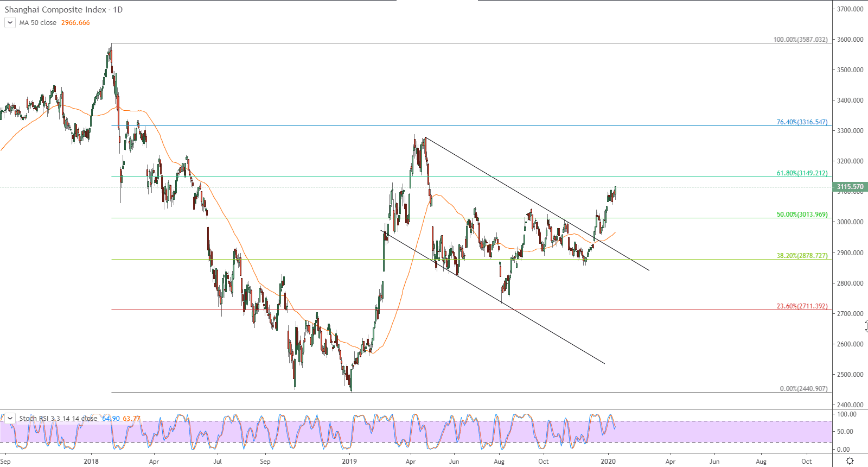
Task: Click the 50.00 Stoch RSI axis label
Action: pos(845,432)
